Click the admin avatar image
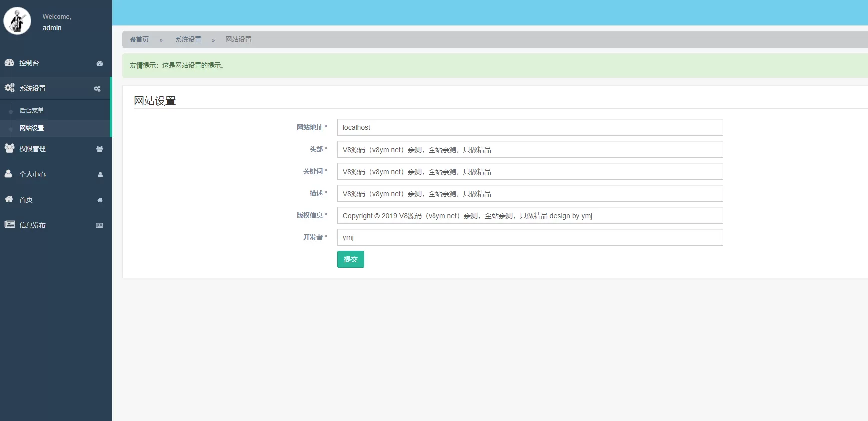 tap(17, 21)
